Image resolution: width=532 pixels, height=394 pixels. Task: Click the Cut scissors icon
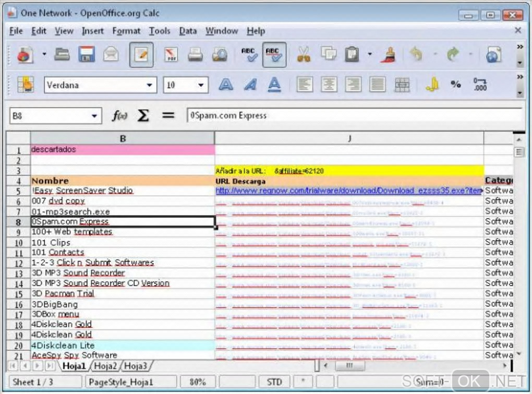point(304,54)
